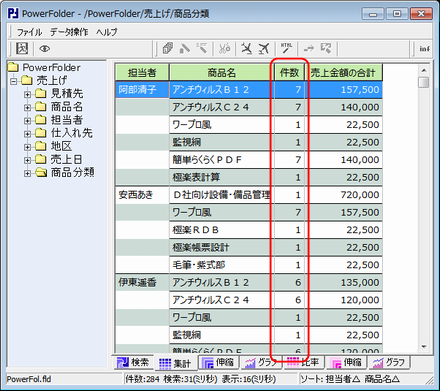Select the 伊東遥香 cell
The image size is (441, 392).
(x=142, y=283)
